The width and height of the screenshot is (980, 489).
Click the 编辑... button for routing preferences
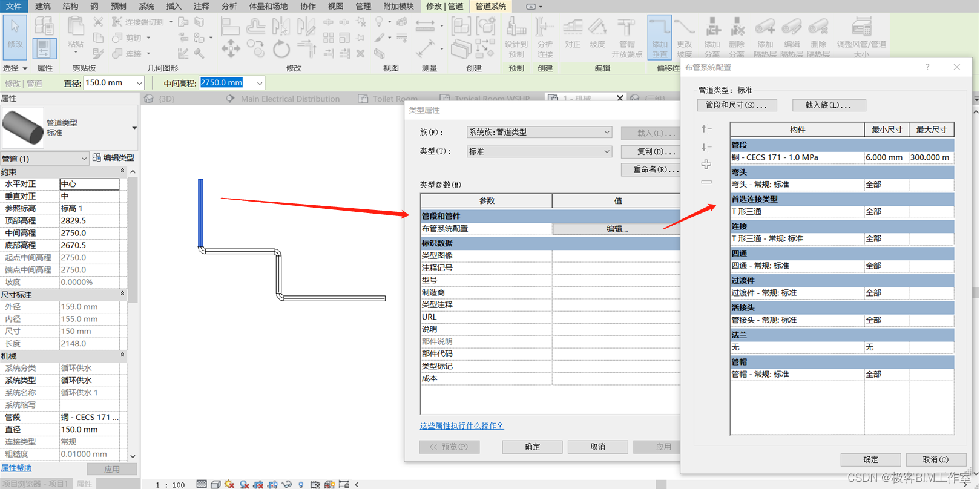coord(616,229)
